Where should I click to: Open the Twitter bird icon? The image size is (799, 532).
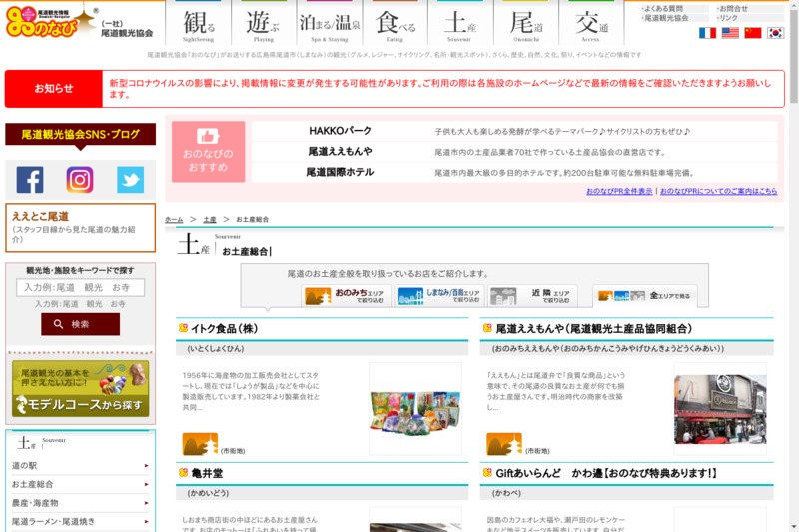pos(130,180)
